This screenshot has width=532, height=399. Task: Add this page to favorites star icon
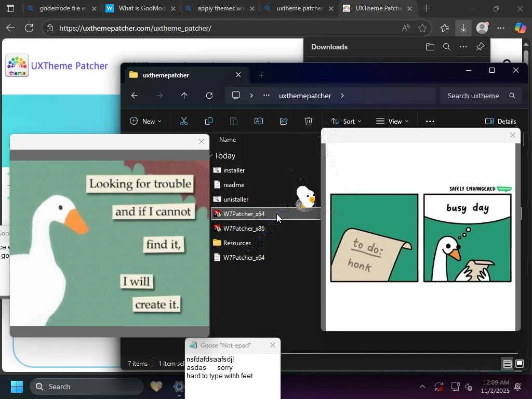[422, 28]
